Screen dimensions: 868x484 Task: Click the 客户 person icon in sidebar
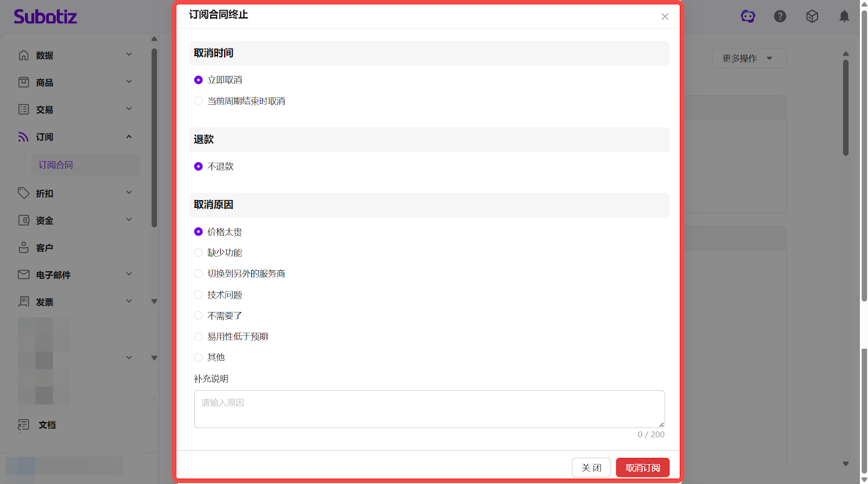(23, 247)
